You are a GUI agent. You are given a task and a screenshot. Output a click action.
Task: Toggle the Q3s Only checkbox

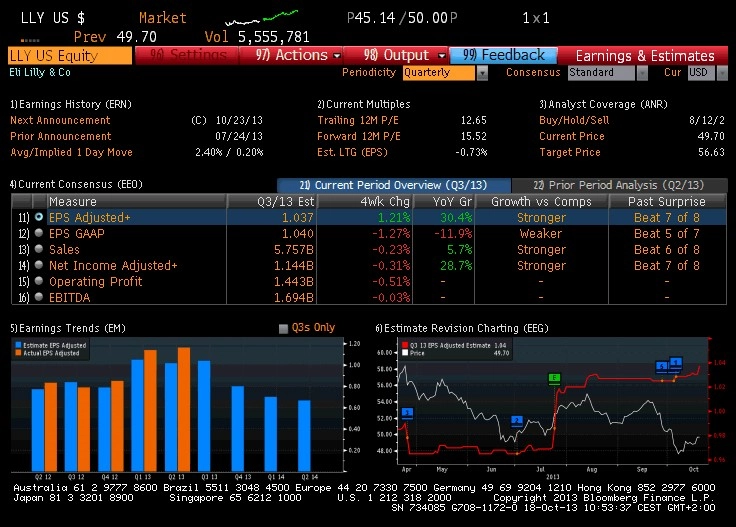point(283,328)
